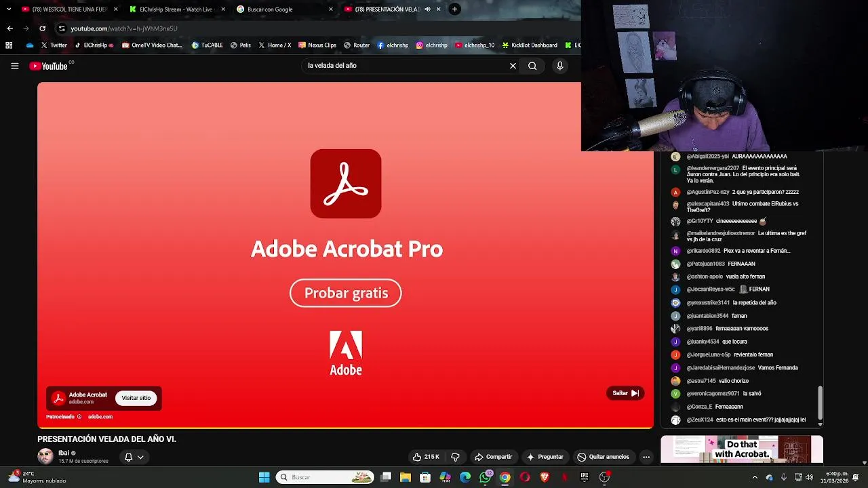Screen dimensions: 868x488
Task: Mute the PRESENTACIÓN VELADA tab audio
Action: click(427, 9)
